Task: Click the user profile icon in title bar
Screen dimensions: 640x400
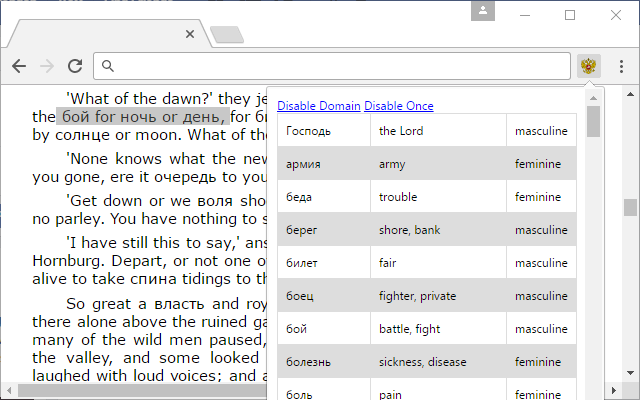Action: [x=484, y=12]
